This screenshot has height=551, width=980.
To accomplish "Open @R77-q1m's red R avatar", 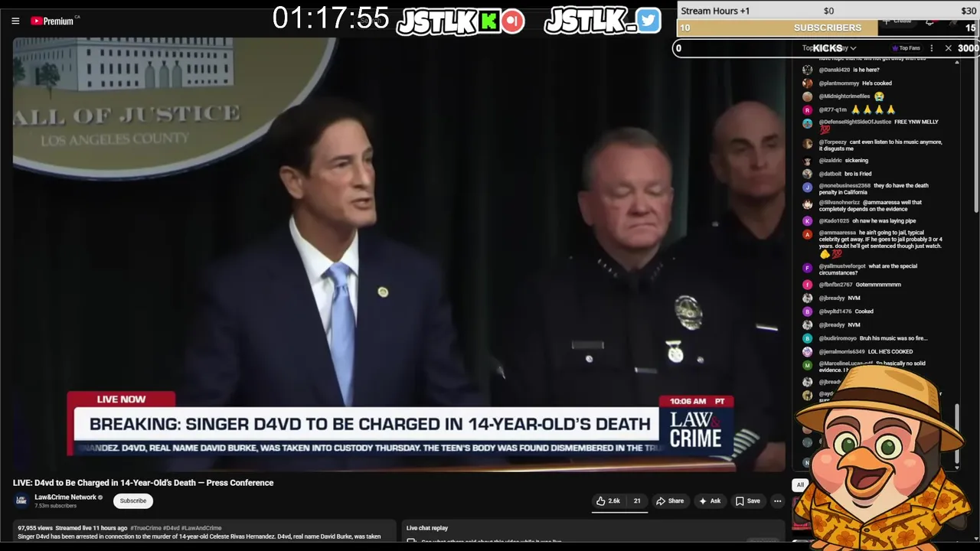I will [807, 110].
